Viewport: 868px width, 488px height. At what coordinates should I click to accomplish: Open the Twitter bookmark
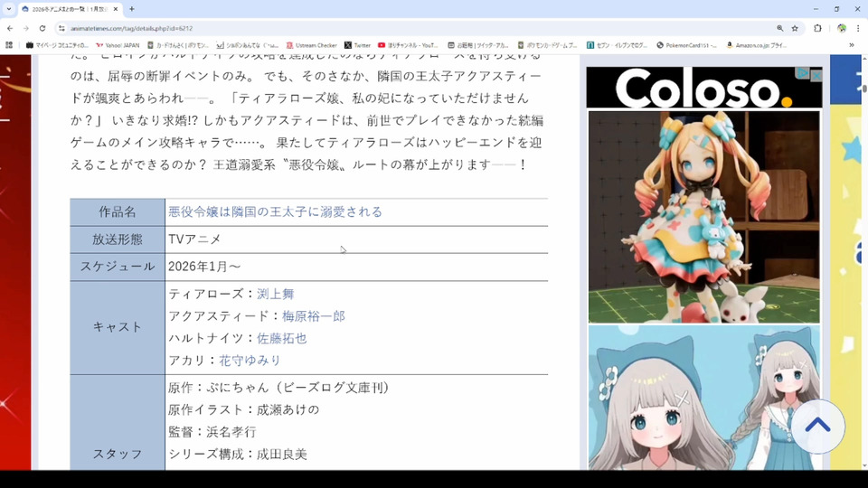358,45
